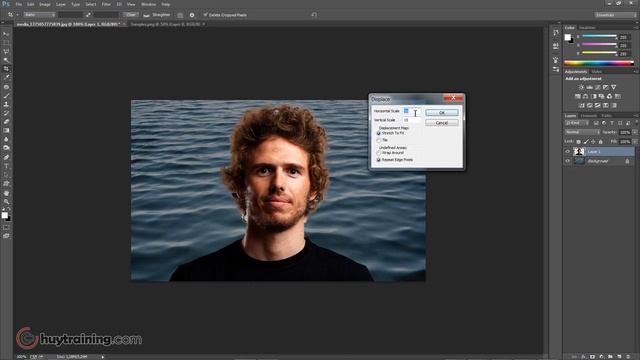Click the cyan color slider
This screenshot has height=360, width=640.
coord(599,36)
